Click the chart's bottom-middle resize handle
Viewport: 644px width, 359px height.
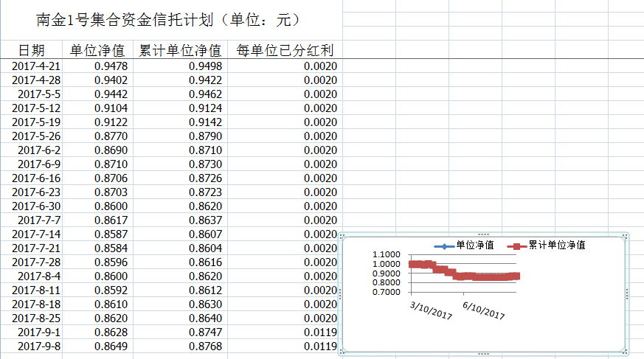click(483, 353)
